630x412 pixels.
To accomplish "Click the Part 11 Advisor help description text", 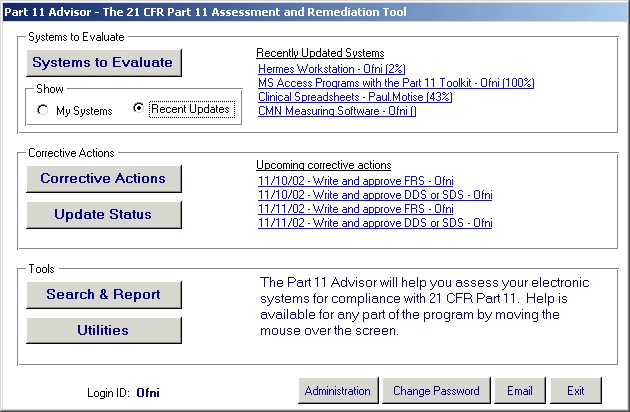I will pyautogui.click(x=424, y=306).
